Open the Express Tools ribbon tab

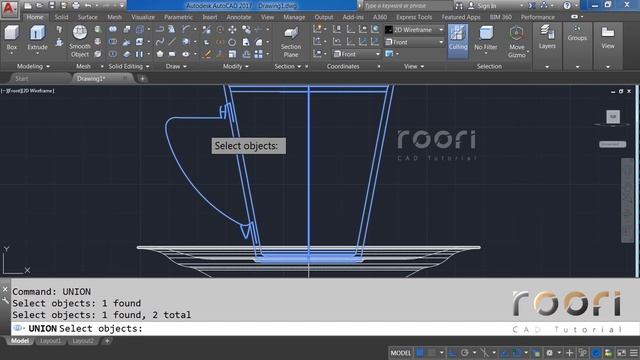pyautogui.click(x=414, y=17)
